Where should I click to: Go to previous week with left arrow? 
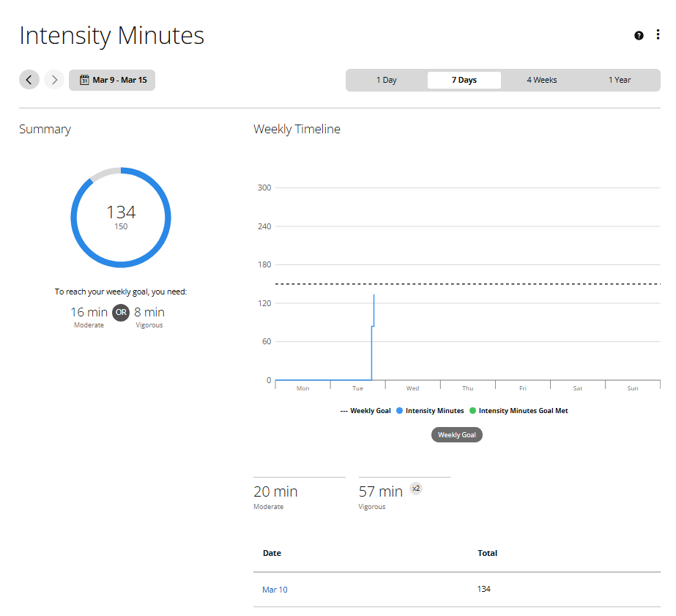pyautogui.click(x=29, y=80)
